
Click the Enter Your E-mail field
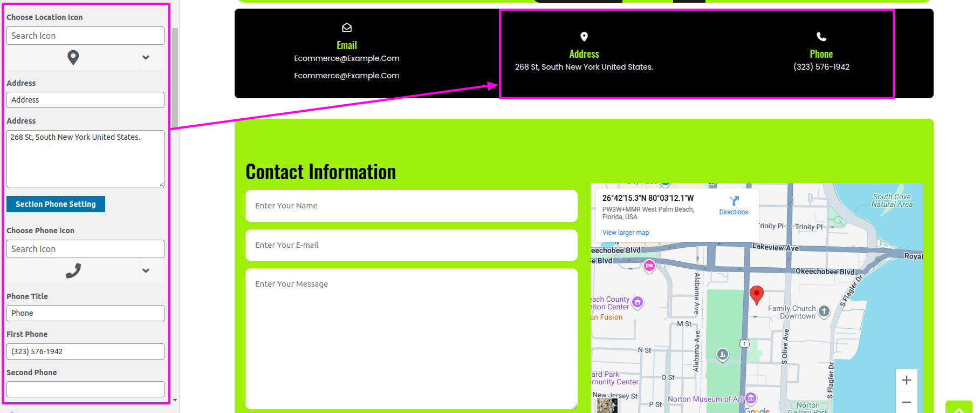[x=411, y=245]
